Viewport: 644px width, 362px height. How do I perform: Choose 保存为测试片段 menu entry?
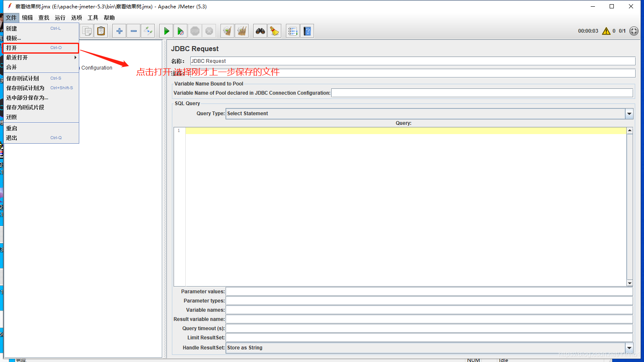pos(41,107)
